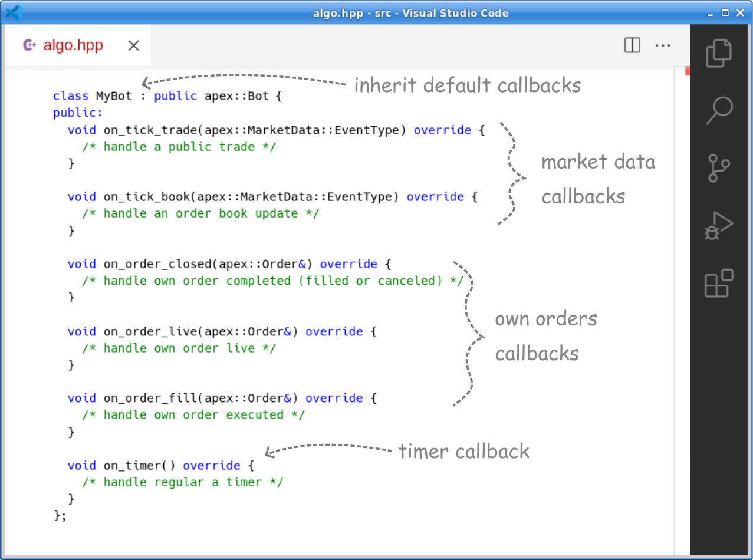Viewport: 753px width, 560px height.
Task: Split the editor with the layout icon
Action: (x=632, y=45)
